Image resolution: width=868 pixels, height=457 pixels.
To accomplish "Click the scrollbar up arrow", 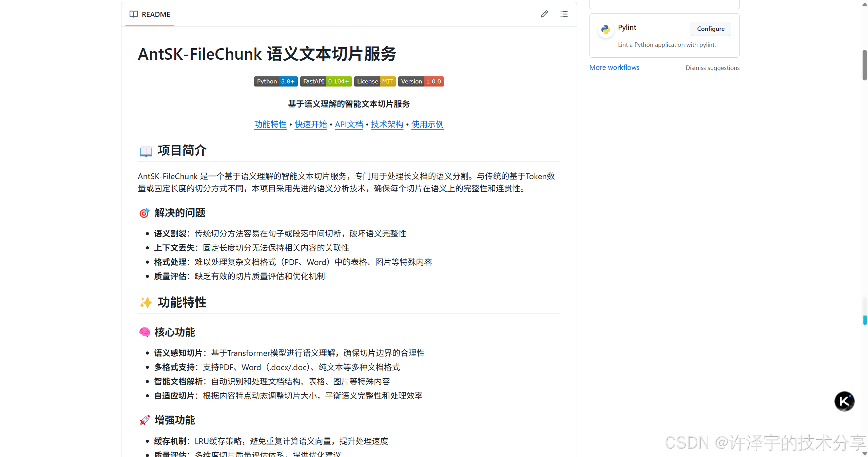I will [x=865, y=4].
